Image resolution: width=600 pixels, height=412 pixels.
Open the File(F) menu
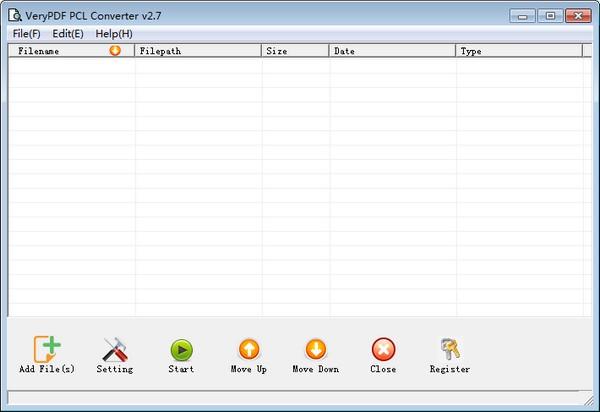coord(26,34)
